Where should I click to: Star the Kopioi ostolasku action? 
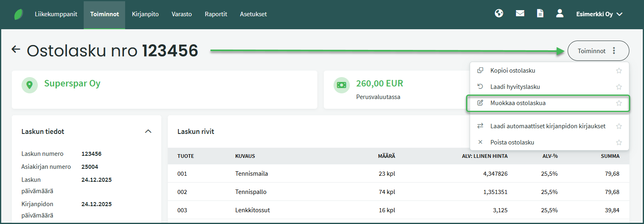point(619,71)
